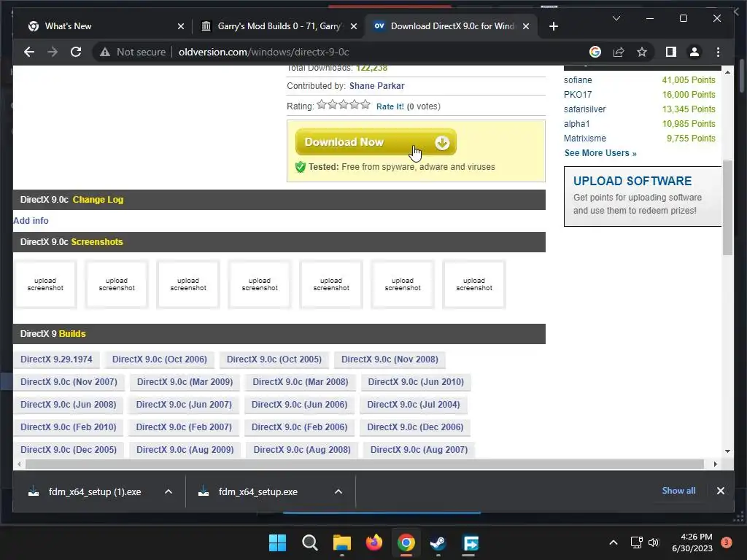Open DirectX 9.0c (Dec 2006) build
The height and width of the screenshot is (560, 747).
[415, 427]
